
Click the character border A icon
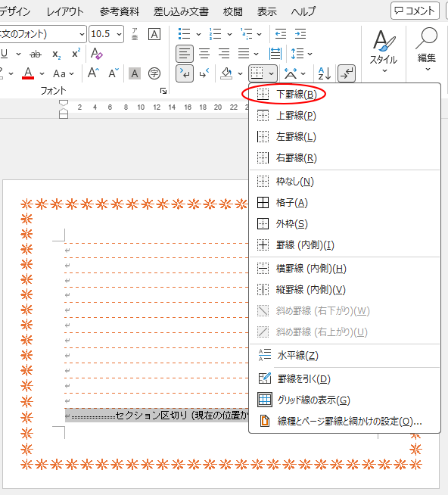(154, 34)
